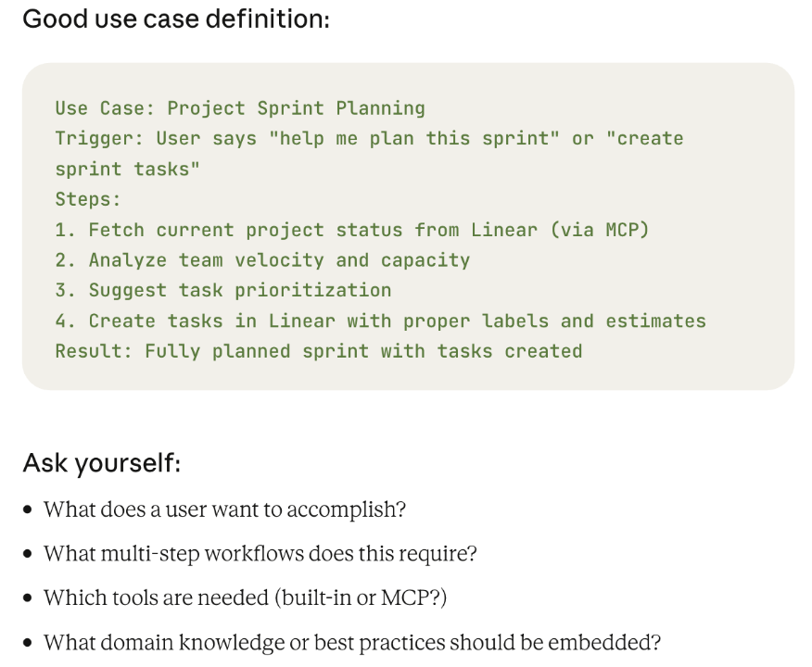Click the Trigger line in the code block
Screen dimensions: 812x667
pos(369,139)
